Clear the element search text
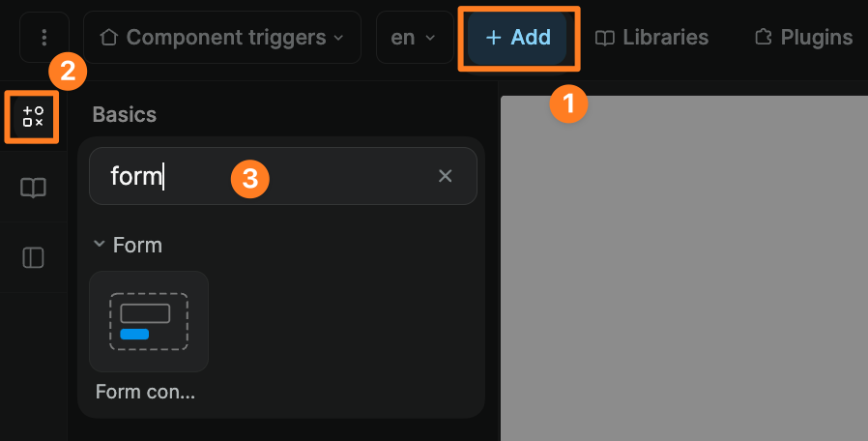This screenshot has width=868, height=441. [446, 176]
